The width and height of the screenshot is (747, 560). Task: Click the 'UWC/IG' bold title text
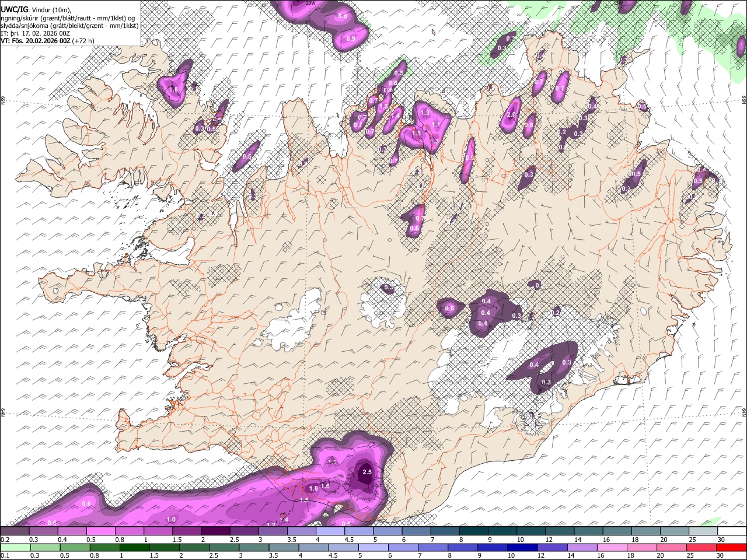[x=14, y=10]
